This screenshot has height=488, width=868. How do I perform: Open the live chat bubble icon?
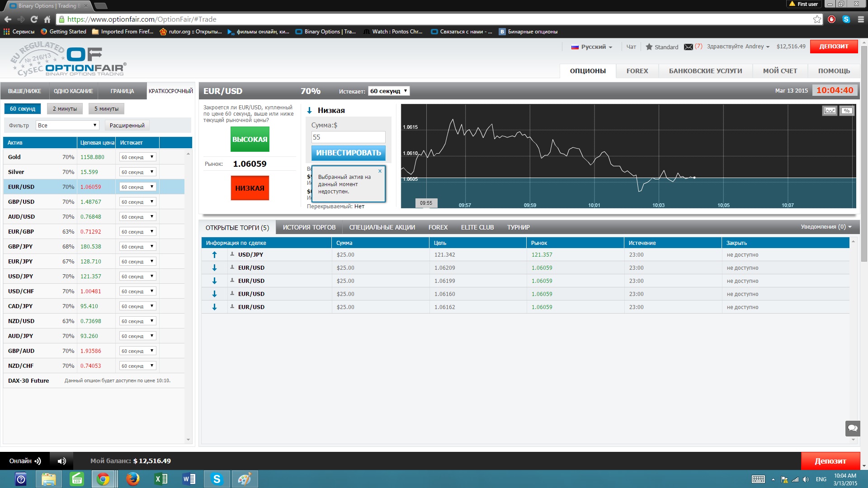point(853,428)
